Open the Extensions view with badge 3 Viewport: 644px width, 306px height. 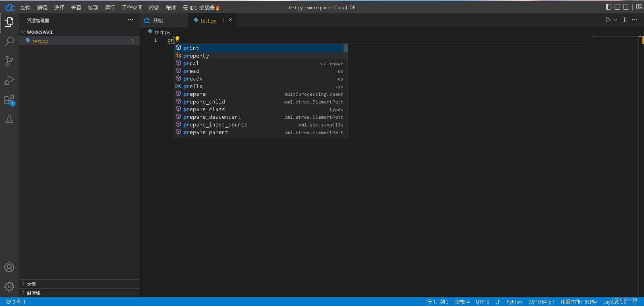tap(9, 100)
